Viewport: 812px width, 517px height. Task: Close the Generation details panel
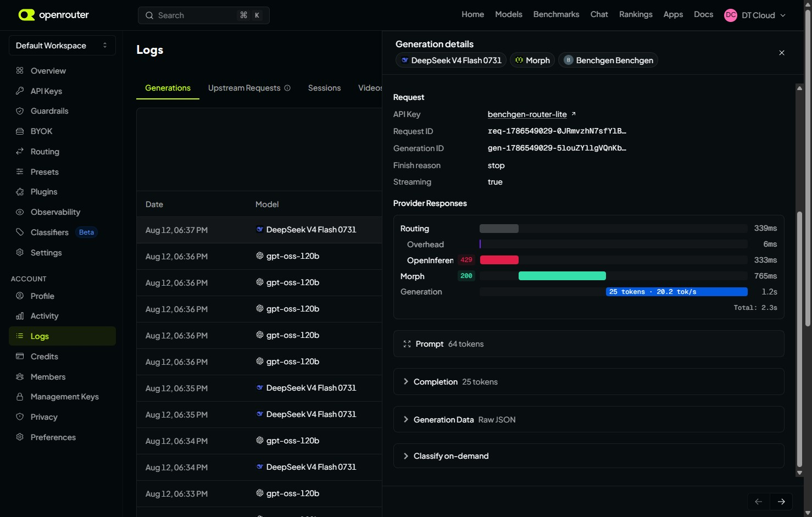coord(782,53)
